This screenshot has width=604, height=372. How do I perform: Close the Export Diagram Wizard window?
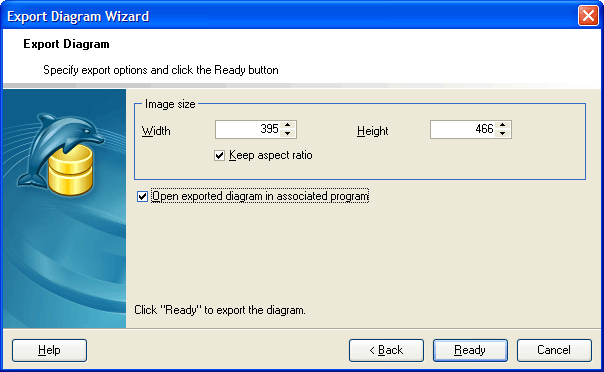point(588,16)
